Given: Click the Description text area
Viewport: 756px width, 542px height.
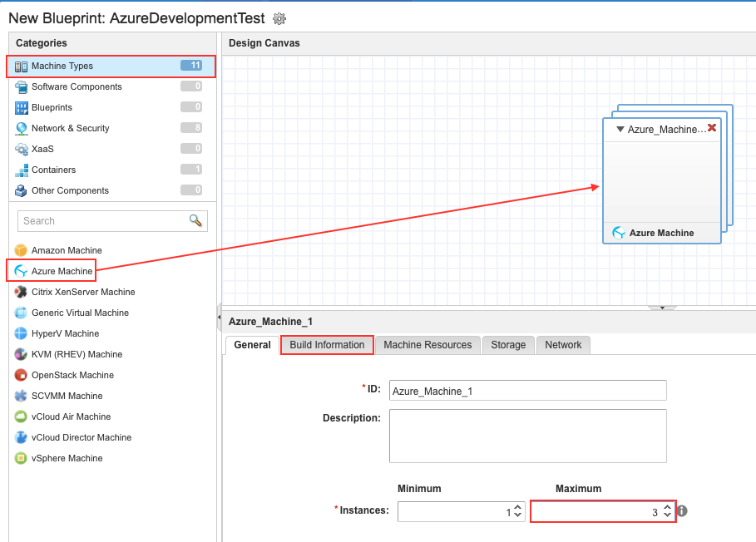Looking at the screenshot, I should (528, 436).
